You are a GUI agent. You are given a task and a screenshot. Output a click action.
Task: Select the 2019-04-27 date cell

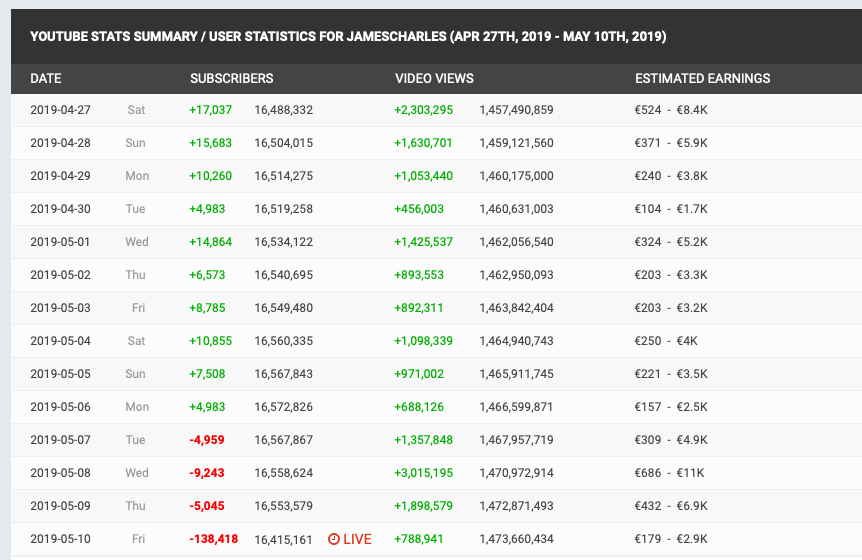[60, 110]
